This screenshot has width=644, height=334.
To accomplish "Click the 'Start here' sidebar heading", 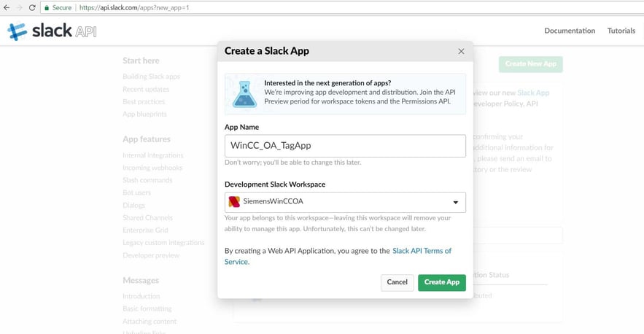I will pos(141,61).
